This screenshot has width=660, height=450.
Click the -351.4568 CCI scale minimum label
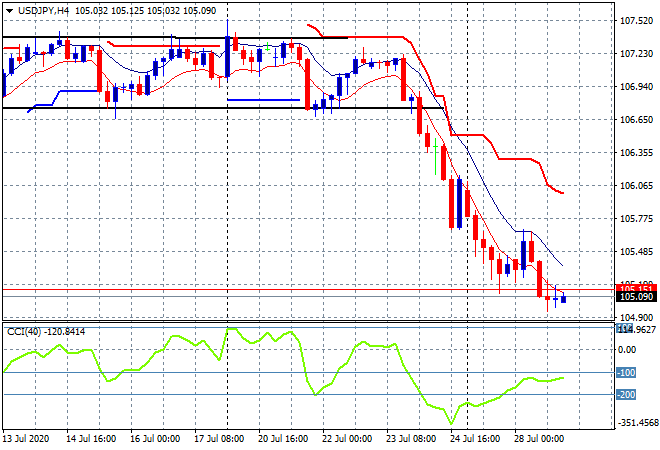[x=637, y=422]
